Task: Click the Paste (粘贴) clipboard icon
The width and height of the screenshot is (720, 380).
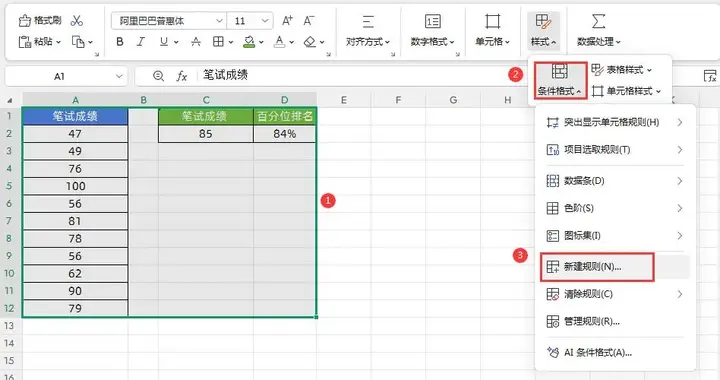Action: [24, 42]
